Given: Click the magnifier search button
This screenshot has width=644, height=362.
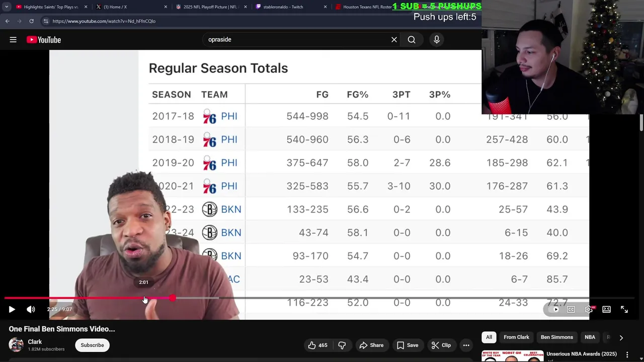Looking at the screenshot, I should pyautogui.click(x=412, y=40).
